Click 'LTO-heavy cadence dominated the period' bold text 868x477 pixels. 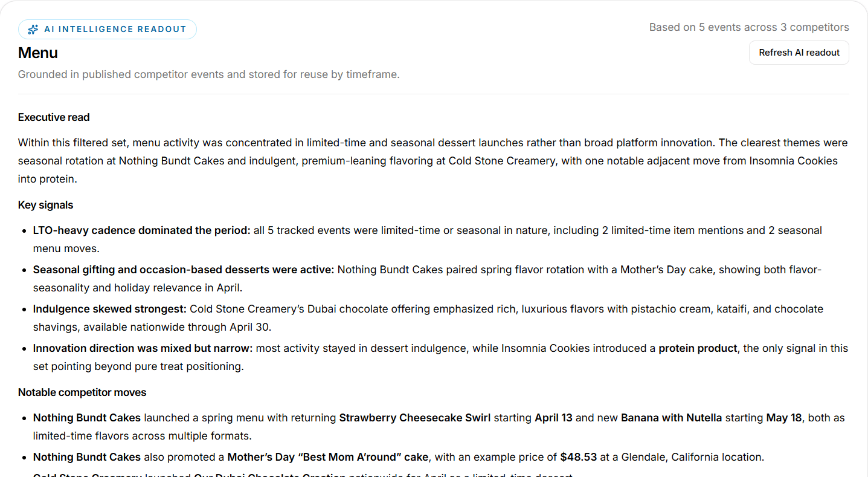[x=141, y=230]
